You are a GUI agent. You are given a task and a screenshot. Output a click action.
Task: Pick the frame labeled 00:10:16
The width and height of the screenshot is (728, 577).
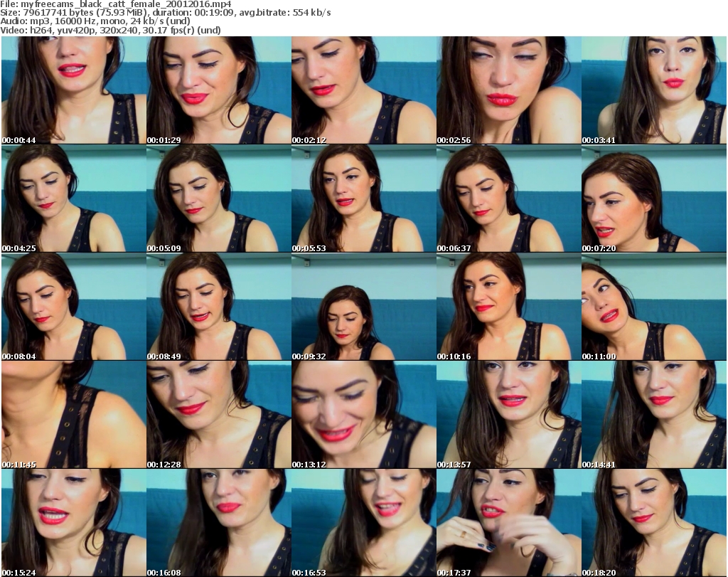click(x=509, y=307)
